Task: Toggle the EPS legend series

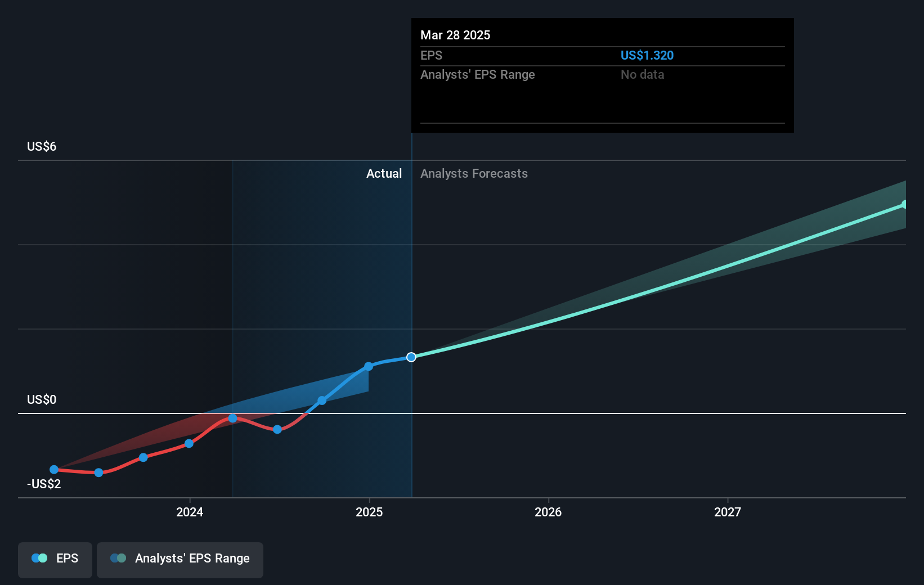Action: coord(55,560)
